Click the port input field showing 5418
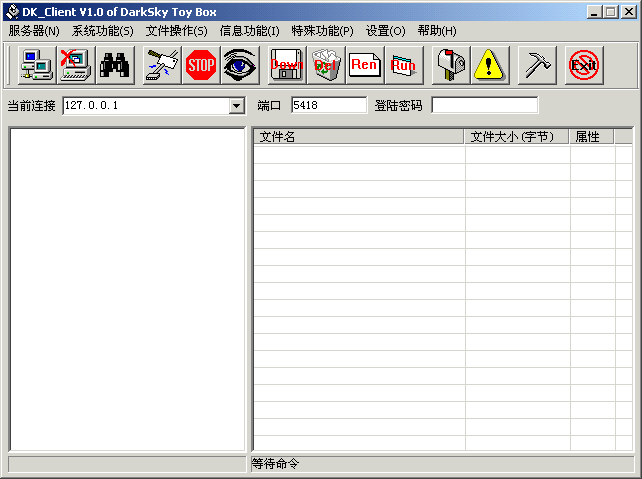 329,105
